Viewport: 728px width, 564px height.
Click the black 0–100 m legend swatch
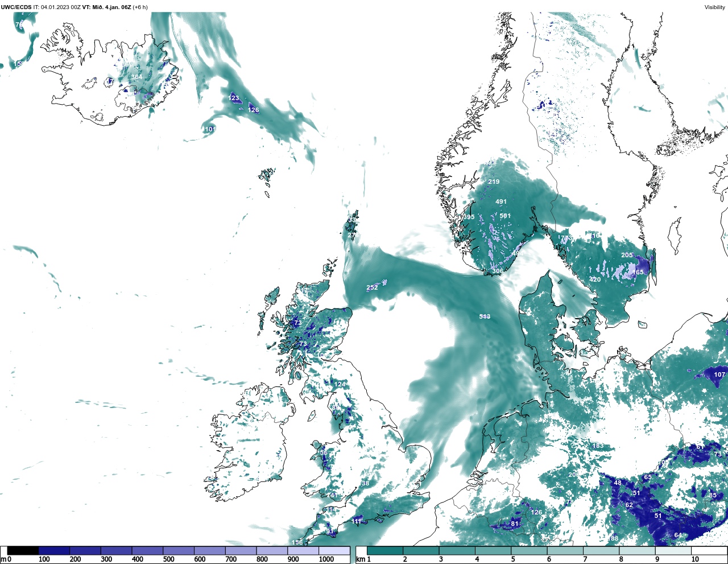(23, 551)
